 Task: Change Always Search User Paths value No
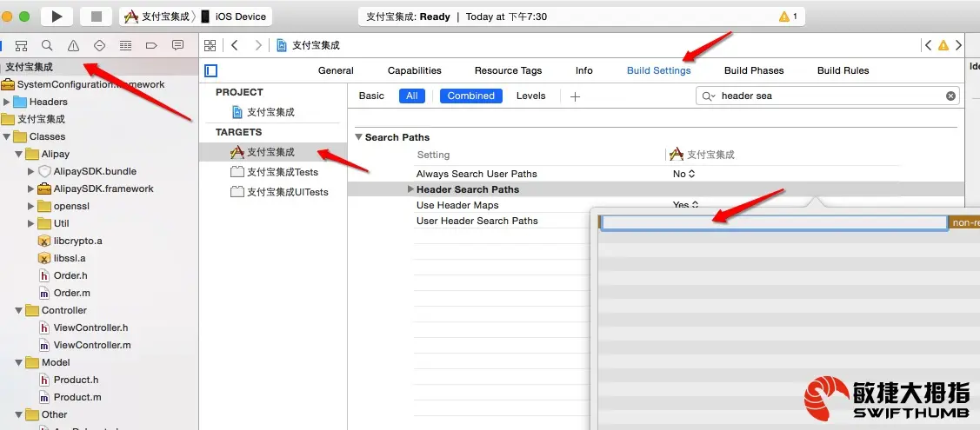click(683, 174)
